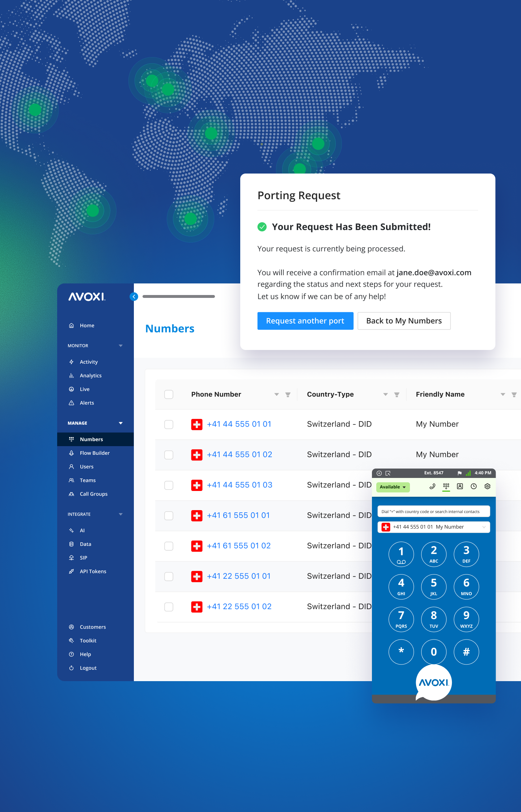Click the Logout power icon
This screenshot has width=521, height=812.
[x=71, y=668]
